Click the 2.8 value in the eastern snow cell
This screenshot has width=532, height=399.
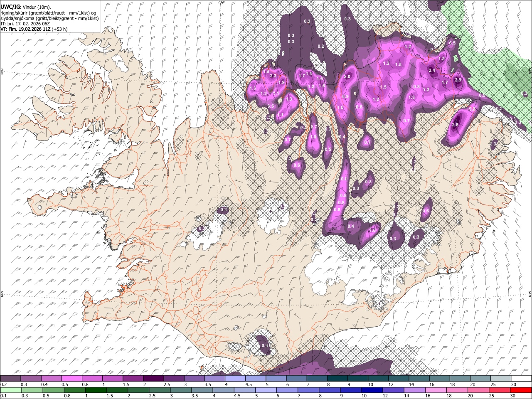coord(455,125)
